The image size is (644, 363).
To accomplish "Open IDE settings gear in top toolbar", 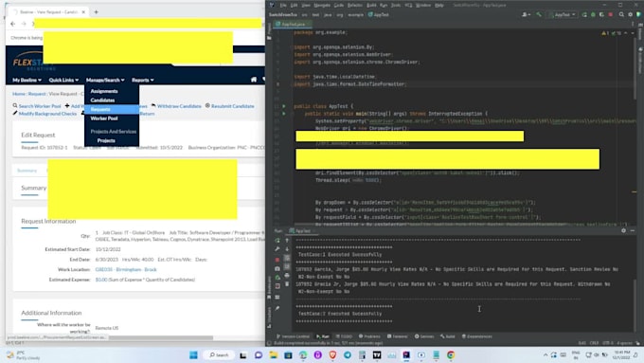I will (x=631, y=15).
